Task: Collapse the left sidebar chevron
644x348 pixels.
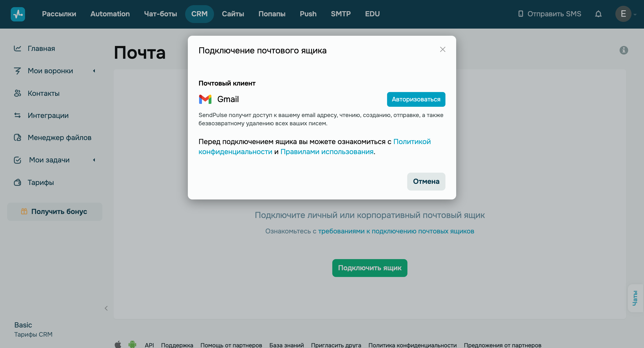Action: coord(106,308)
